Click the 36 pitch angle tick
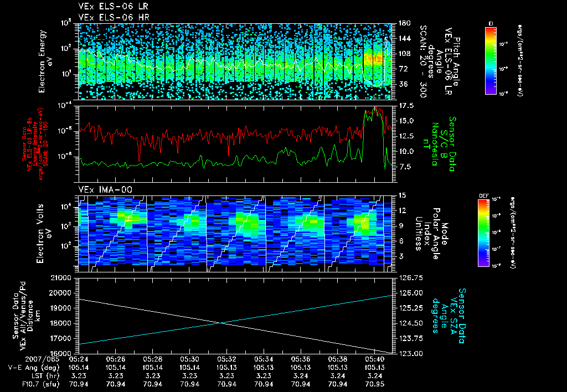 (x=403, y=84)
